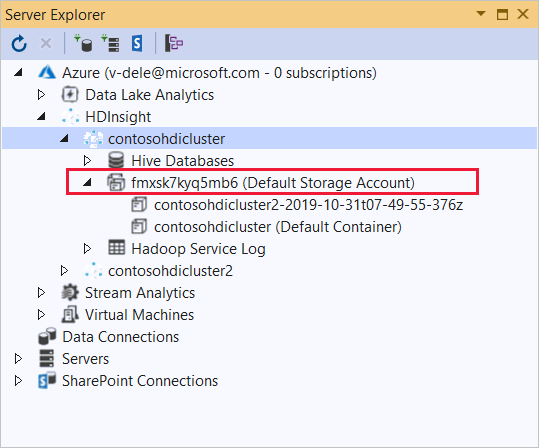Click the SharePoint Connections icon
This screenshot has height=448, width=539.
pos(47,380)
